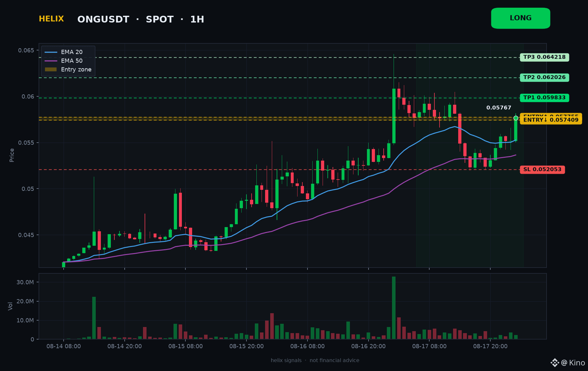Click the 0.065 price axis label
Screen dimensions: 588x371
tap(26, 50)
